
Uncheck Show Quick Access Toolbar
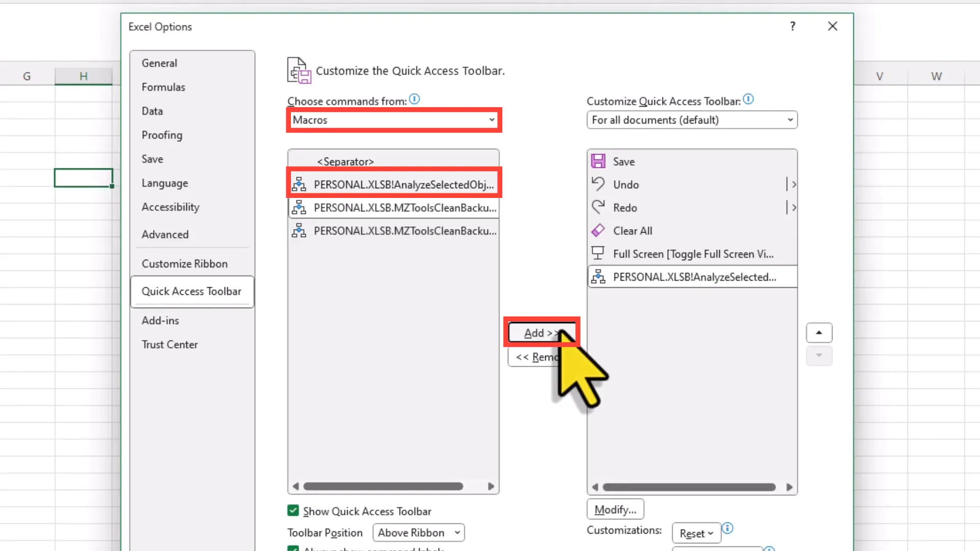point(293,510)
